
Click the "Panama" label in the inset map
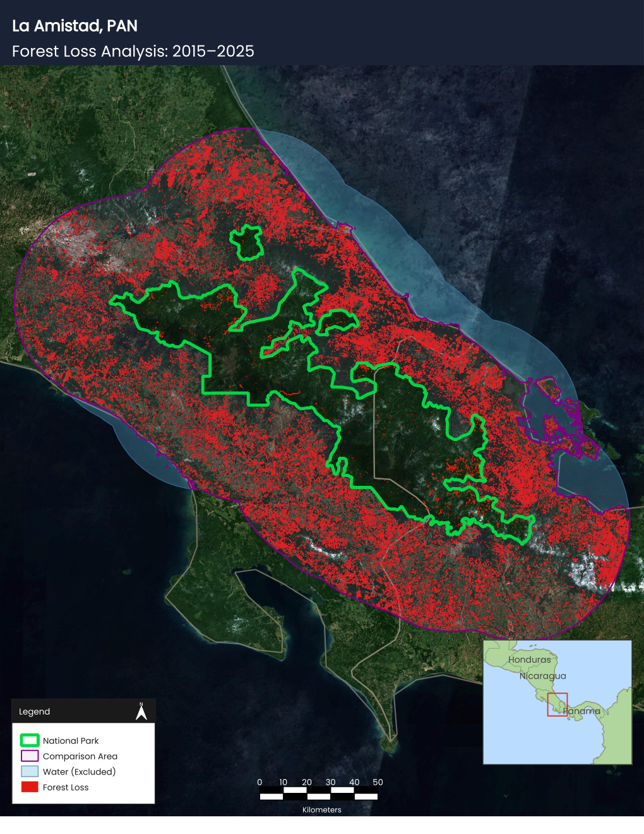[581, 711]
